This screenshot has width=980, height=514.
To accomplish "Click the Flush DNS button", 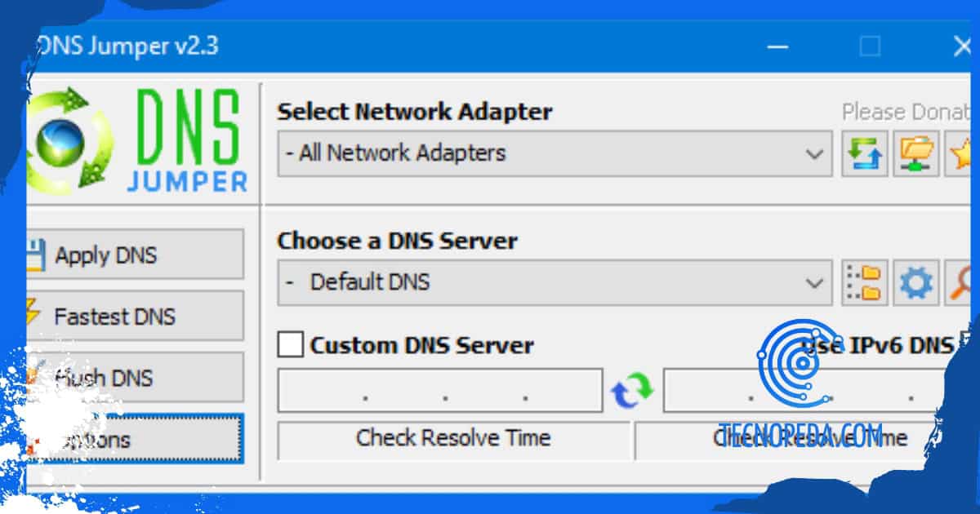I will click(136, 377).
